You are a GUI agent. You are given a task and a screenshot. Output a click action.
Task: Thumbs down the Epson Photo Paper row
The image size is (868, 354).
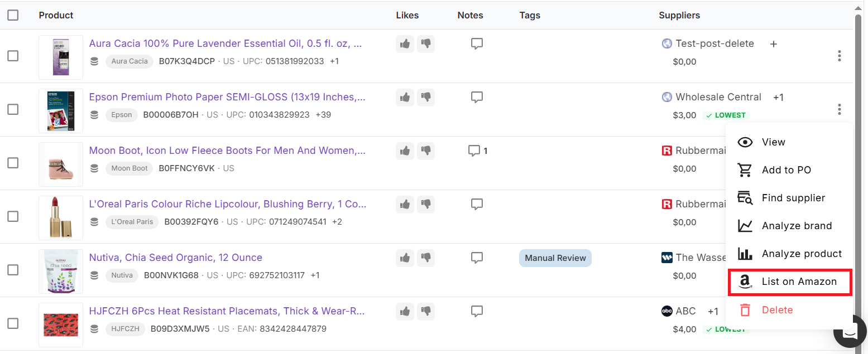pyautogui.click(x=426, y=98)
